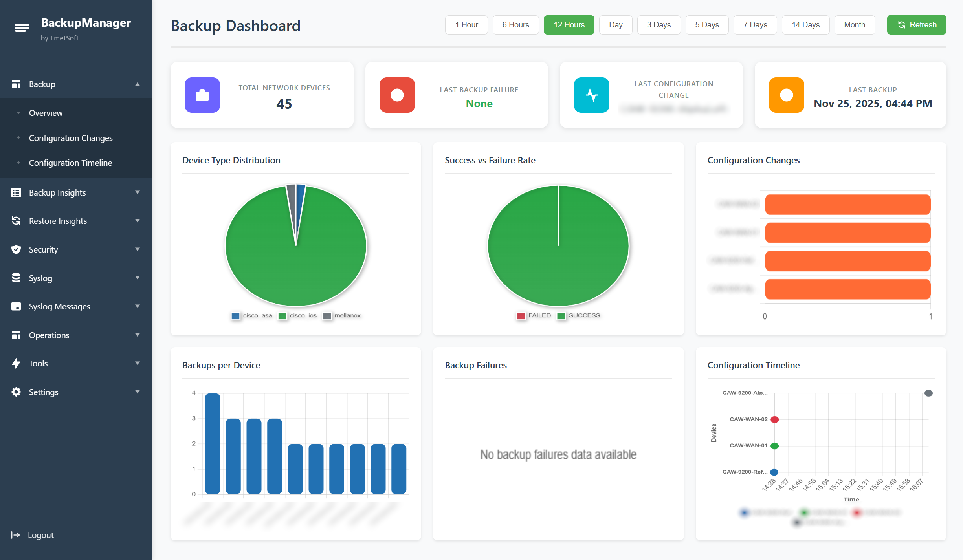Open Configuration Changes in sidebar
This screenshot has height=560, width=963.
coord(71,138)
